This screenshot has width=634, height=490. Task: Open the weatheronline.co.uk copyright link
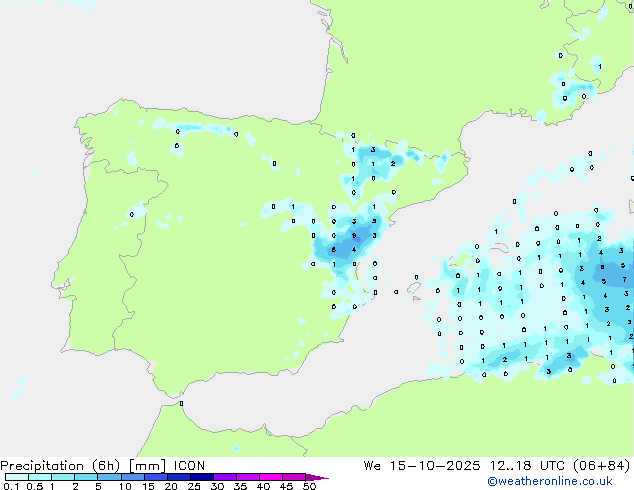(x=550, y=481)
